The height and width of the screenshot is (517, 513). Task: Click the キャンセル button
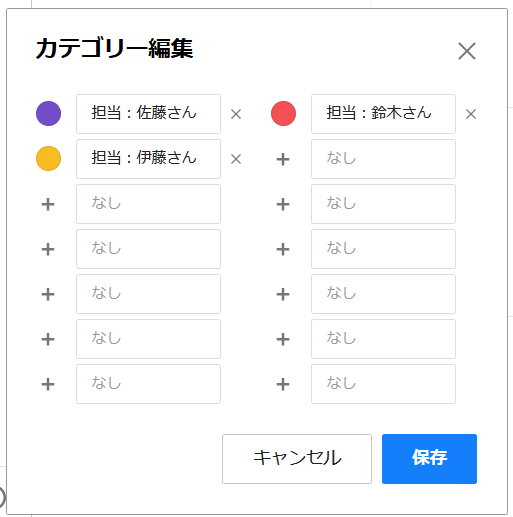297,459
